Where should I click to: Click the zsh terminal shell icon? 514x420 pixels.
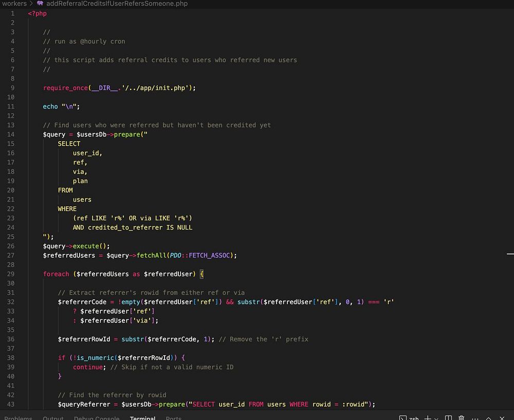point(402,418)
